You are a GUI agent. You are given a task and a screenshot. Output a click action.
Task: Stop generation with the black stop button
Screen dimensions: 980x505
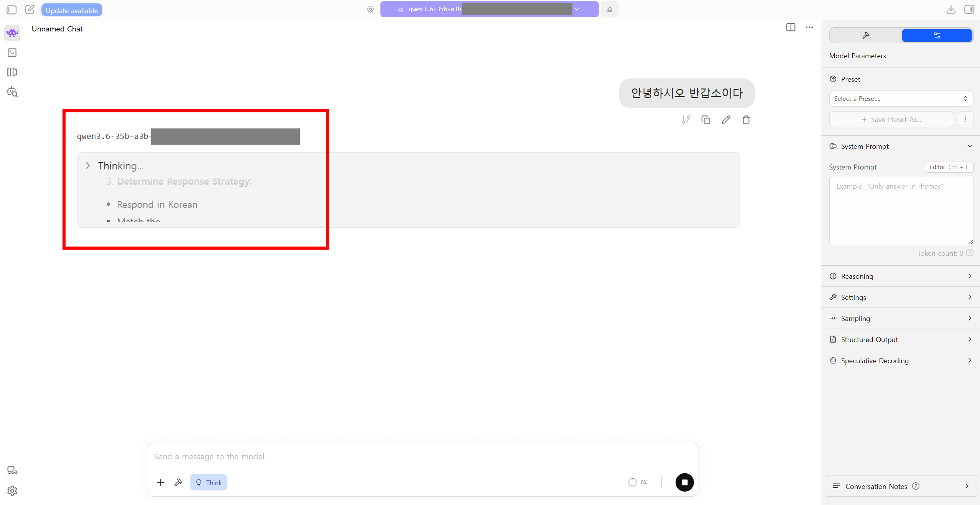(685, 482)
